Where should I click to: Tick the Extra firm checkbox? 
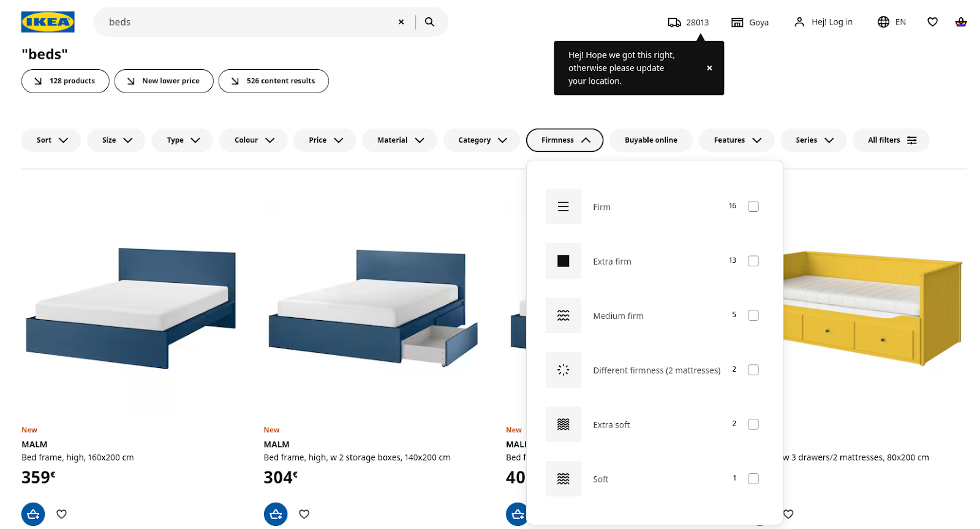[753, 261]
